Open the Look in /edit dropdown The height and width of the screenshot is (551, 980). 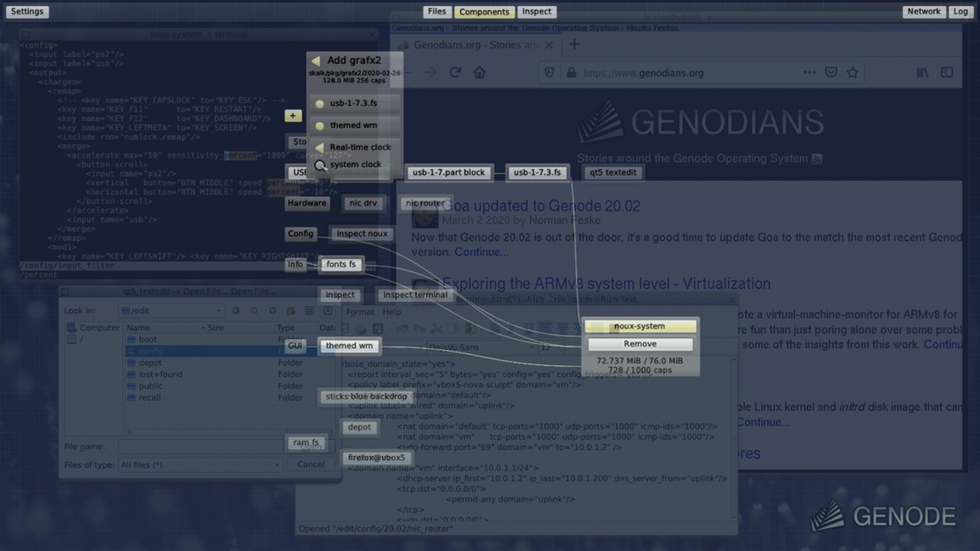coord(172,311)
